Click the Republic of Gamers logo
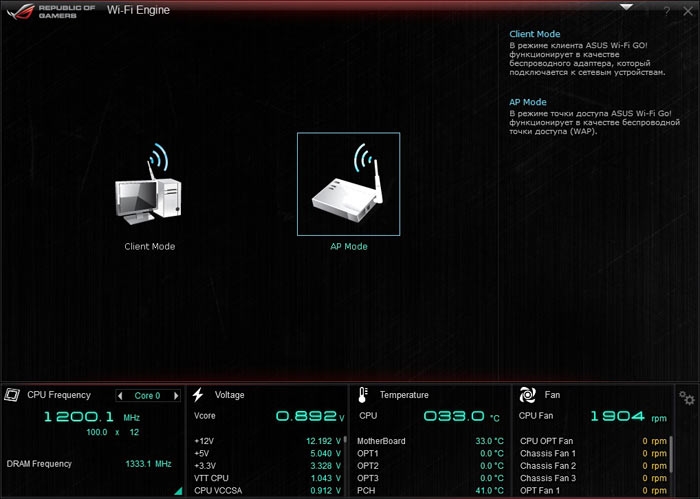Image resolution: width=700 pixels, height=499 pixels. pos(50,10)
